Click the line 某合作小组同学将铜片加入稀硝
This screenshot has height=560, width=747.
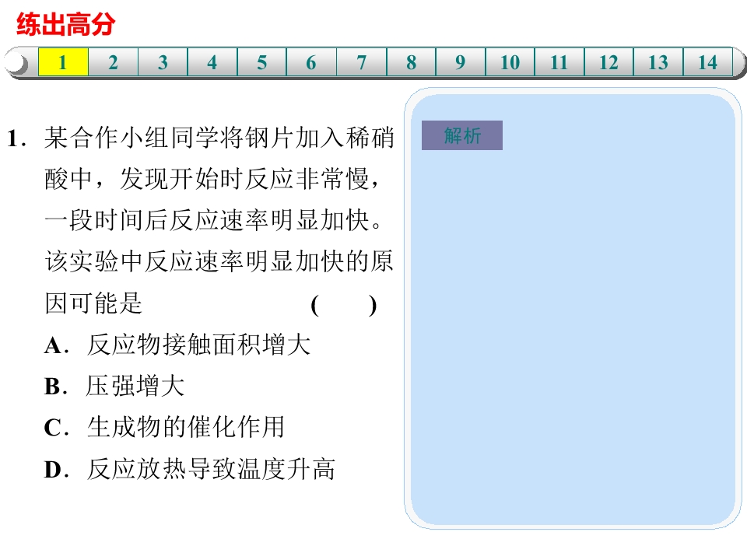[x=219, y=138]
